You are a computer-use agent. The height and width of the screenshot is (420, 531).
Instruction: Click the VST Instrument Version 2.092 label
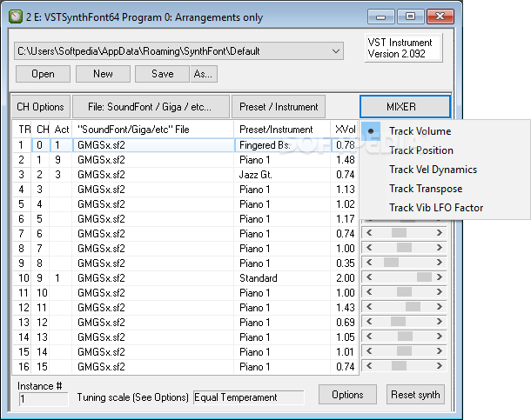[403, 48]
